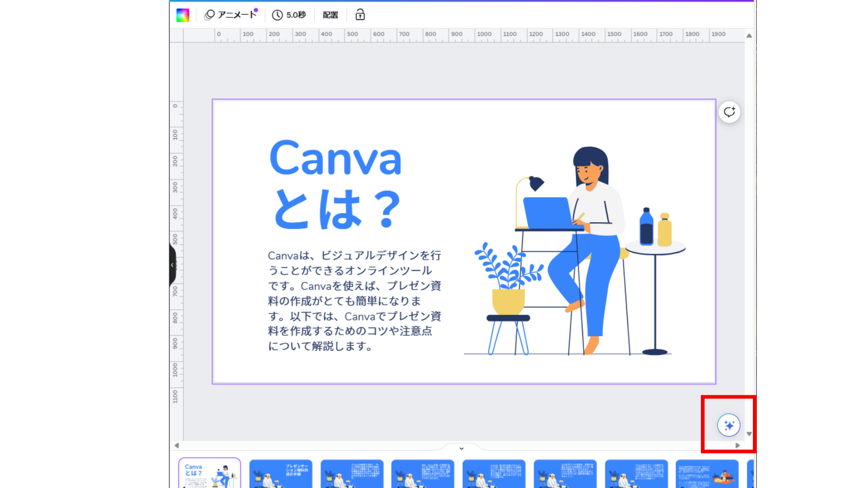Click the vertical scrollbar up arrow

click(x=749, y=36)
